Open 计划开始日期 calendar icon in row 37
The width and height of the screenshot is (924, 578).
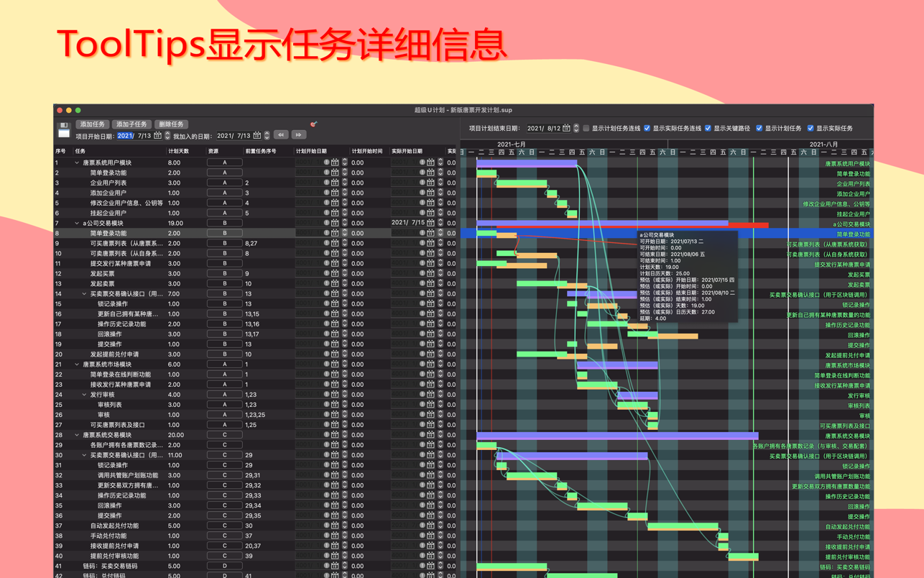coord(335,526)
